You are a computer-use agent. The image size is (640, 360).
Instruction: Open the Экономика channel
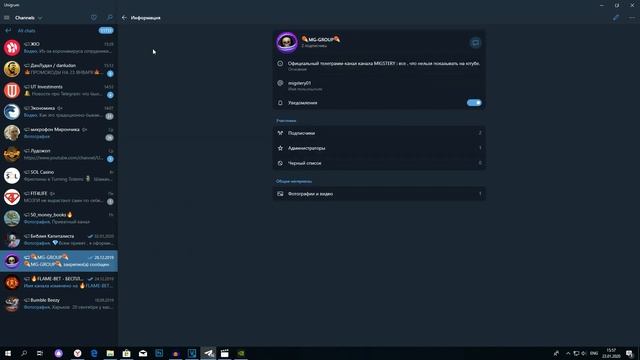pyautogui.click(x=59, y=111)
